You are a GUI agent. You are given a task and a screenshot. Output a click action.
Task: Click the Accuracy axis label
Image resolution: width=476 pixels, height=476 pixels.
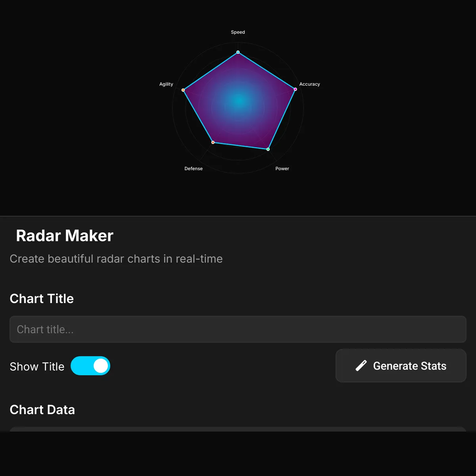[x=309, y=84]
